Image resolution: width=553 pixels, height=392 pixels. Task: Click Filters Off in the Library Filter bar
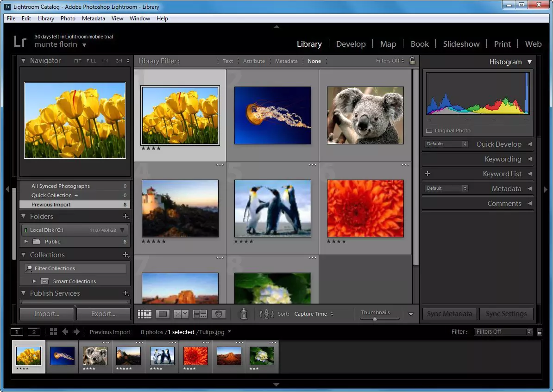coord(389,61)
